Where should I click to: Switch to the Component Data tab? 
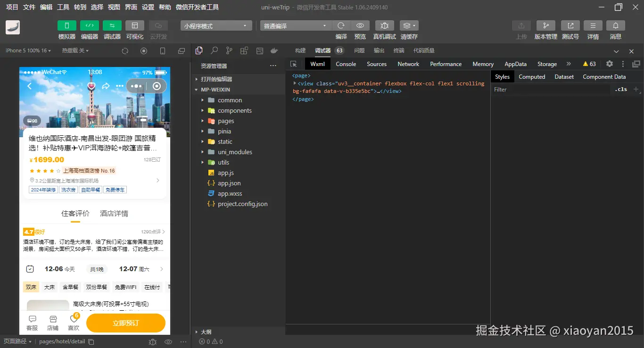(x=604, y=77)
